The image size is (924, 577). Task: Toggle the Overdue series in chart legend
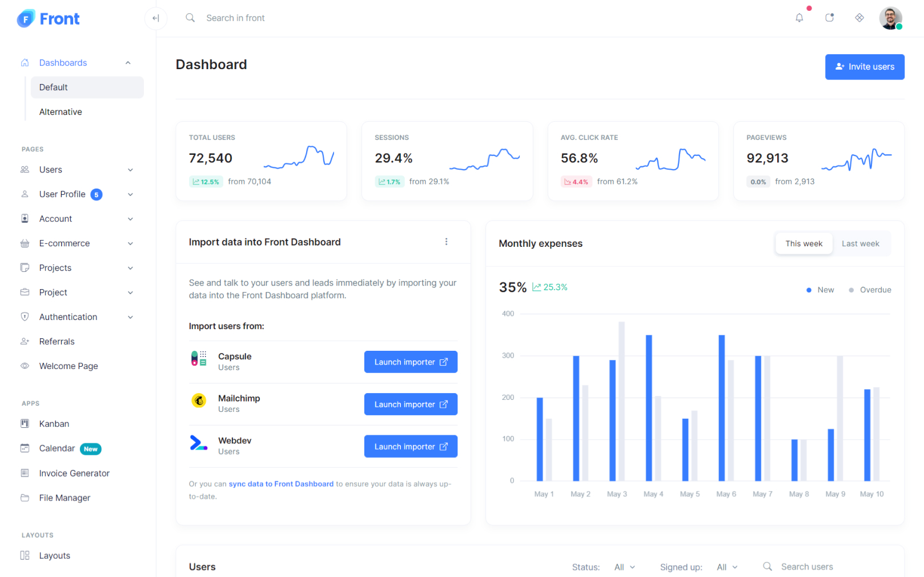(x=870, y=290)
